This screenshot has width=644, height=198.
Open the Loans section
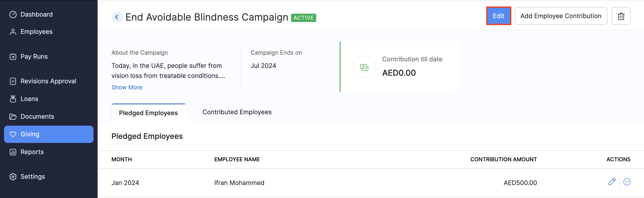tap(29, 99)
